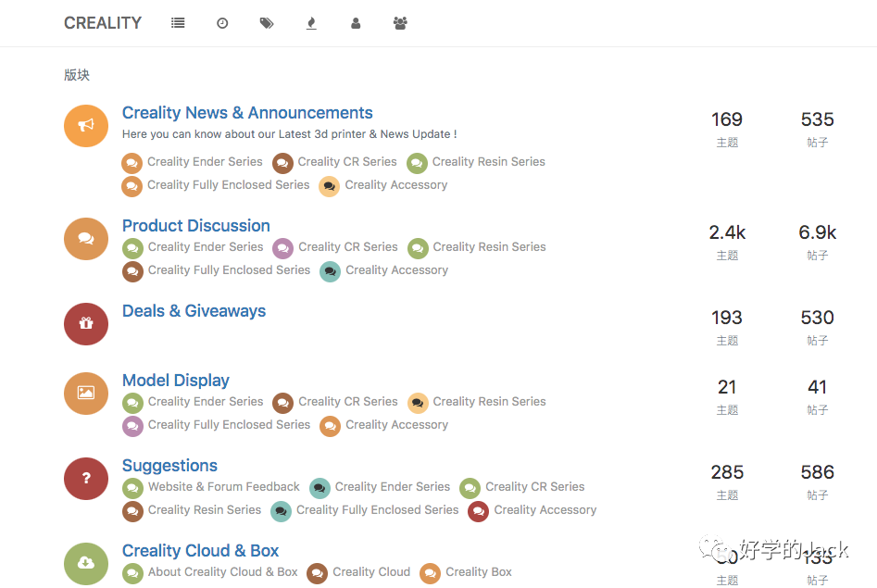Viewport: 877px width, 588px height.
Task: Open the users person icon
Action: (x=356, y=23)
